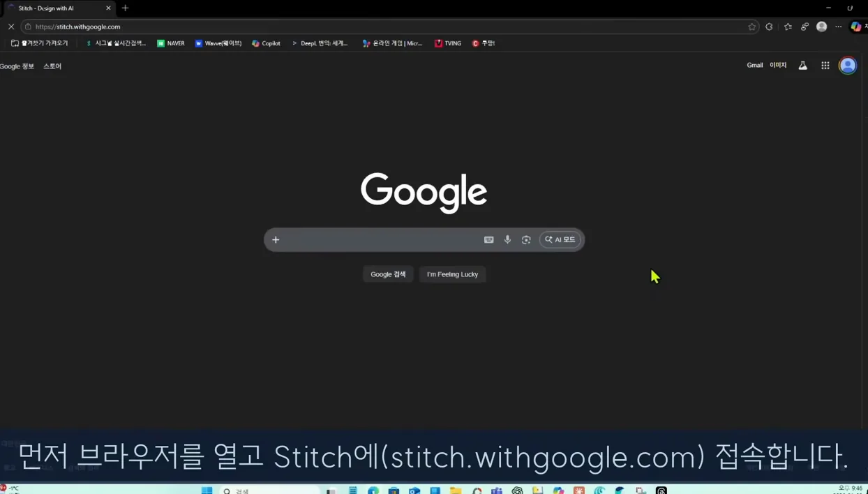Click the I'm Feeling Lucky button
868x494 pixels.
click(x=452, y=274)
